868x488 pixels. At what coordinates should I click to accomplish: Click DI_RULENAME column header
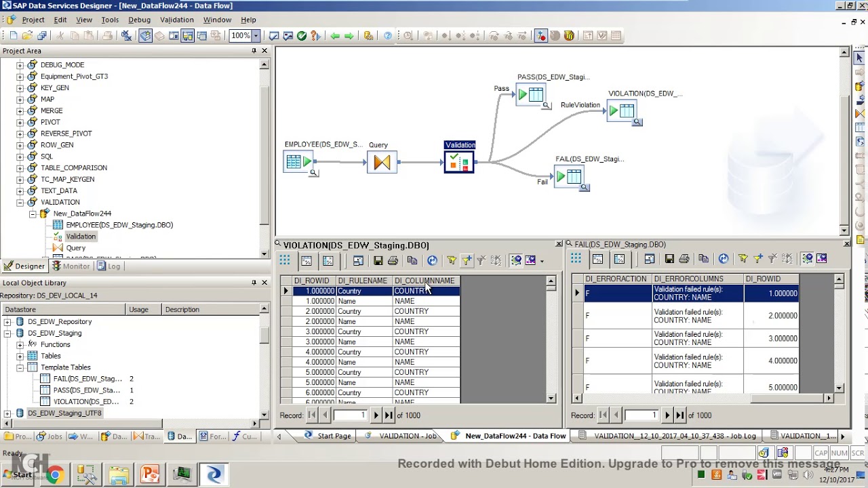point(363,281)
